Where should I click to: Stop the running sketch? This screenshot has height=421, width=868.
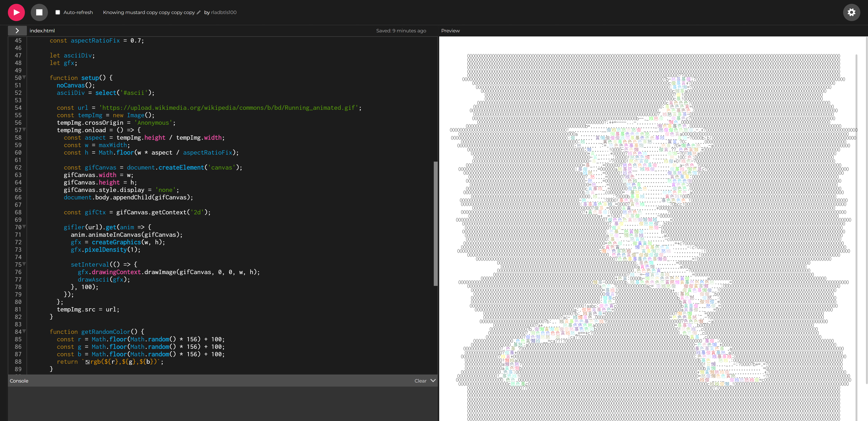tap(39, 12)
